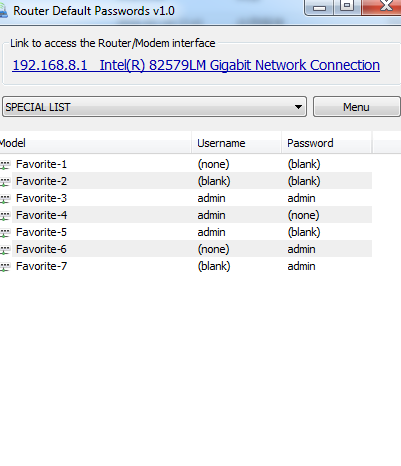Click the router icon beside Favorite-7

[5, 266]
